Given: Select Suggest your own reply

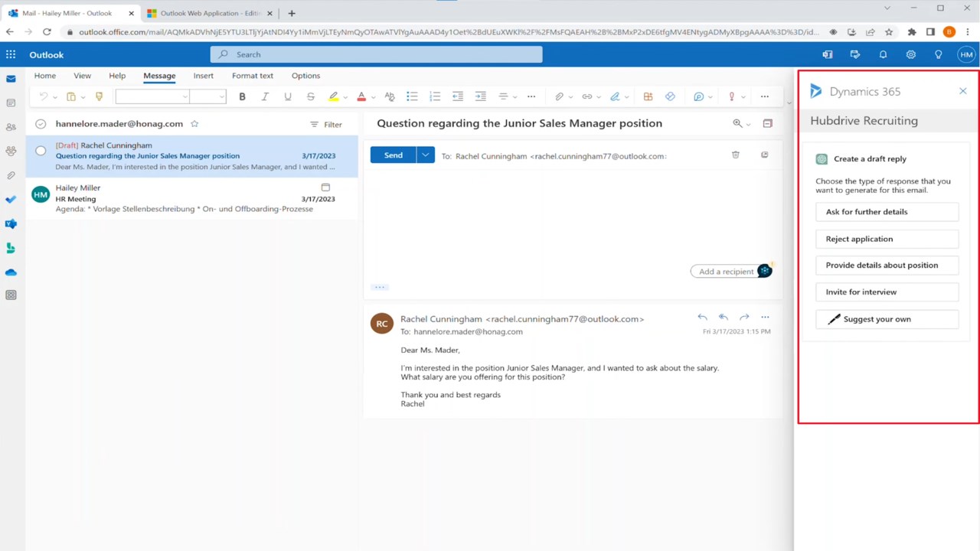Looking at the screenshot, I should pyautogui.click(x=887, y=319).
